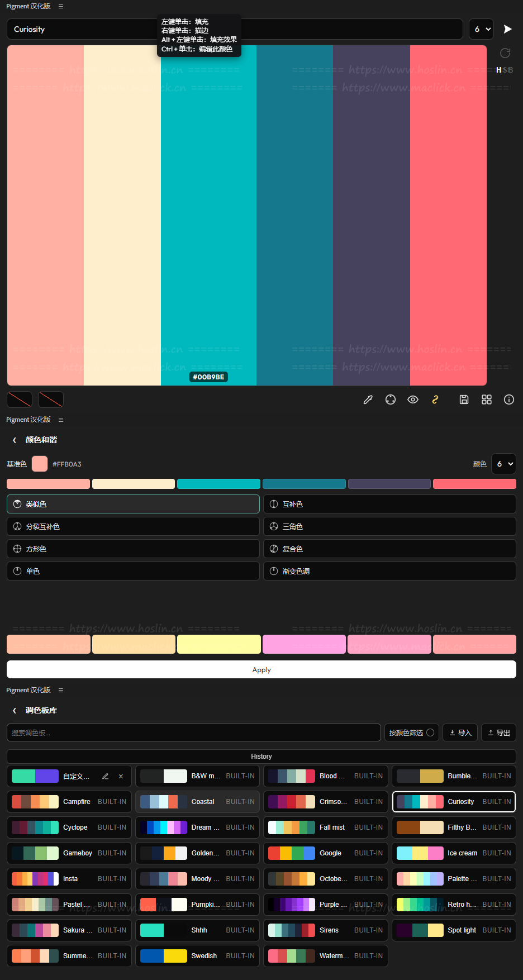Go back from 调色板库 panel

click(x=15, y=711)
